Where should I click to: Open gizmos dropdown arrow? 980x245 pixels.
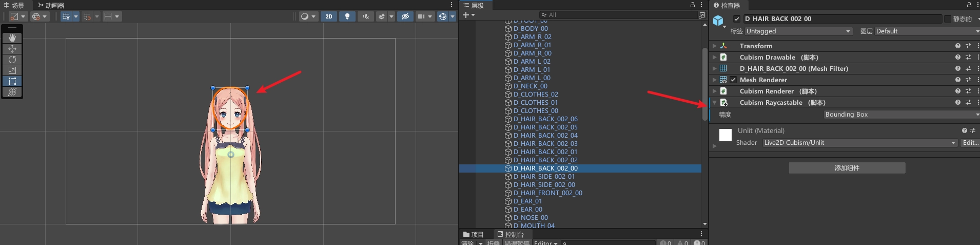(453, 16)
